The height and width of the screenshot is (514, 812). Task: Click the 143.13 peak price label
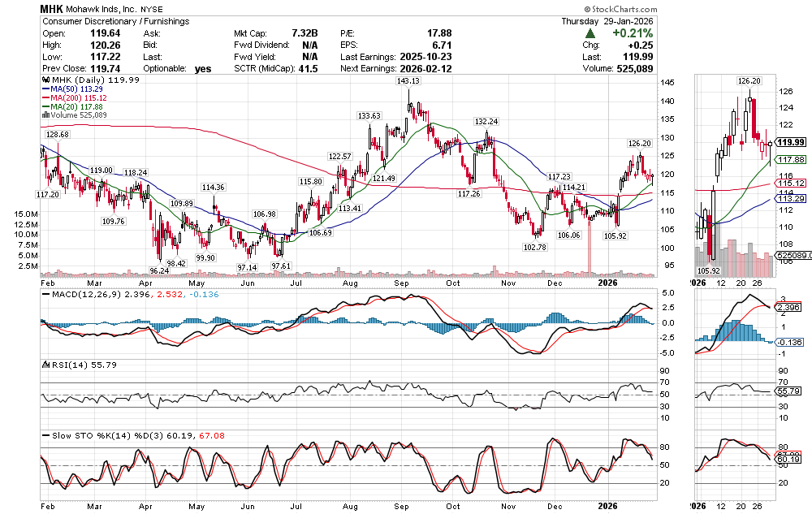409,81
